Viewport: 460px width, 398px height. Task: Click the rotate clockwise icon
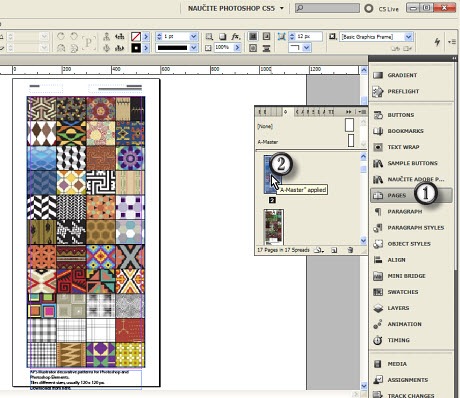61,36
